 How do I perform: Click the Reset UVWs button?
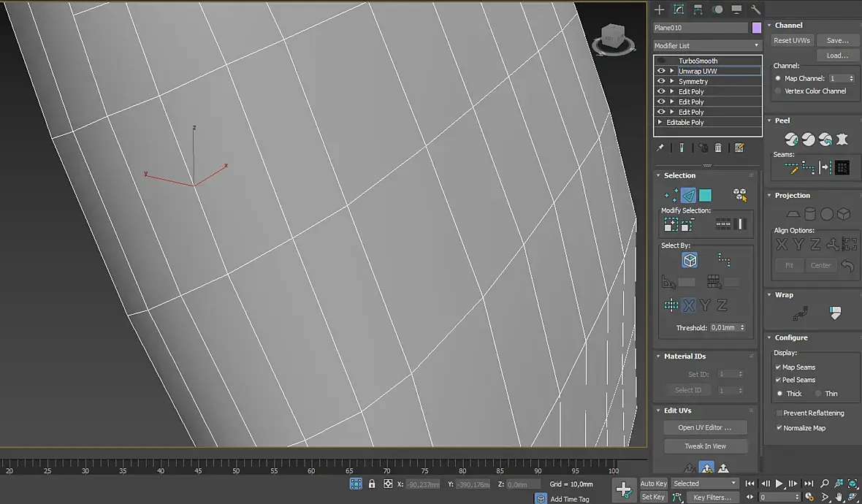click(792, 41)
